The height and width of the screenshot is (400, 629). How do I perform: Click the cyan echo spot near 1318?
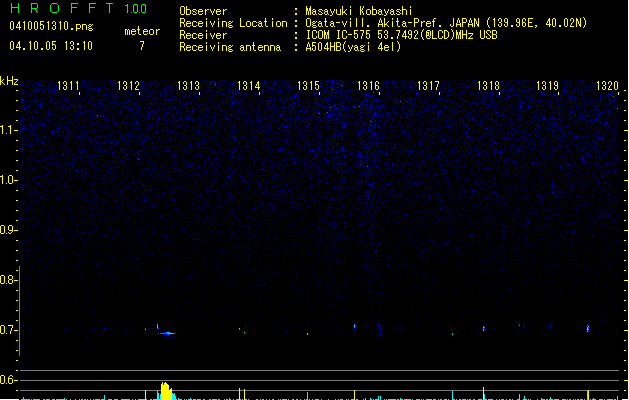[x=483, y=329]
